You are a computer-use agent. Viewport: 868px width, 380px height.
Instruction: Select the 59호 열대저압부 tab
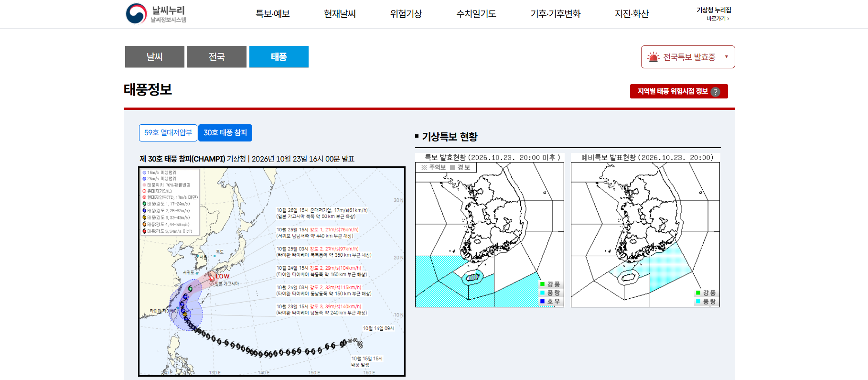pyautogui.click(x=168, y=133)
